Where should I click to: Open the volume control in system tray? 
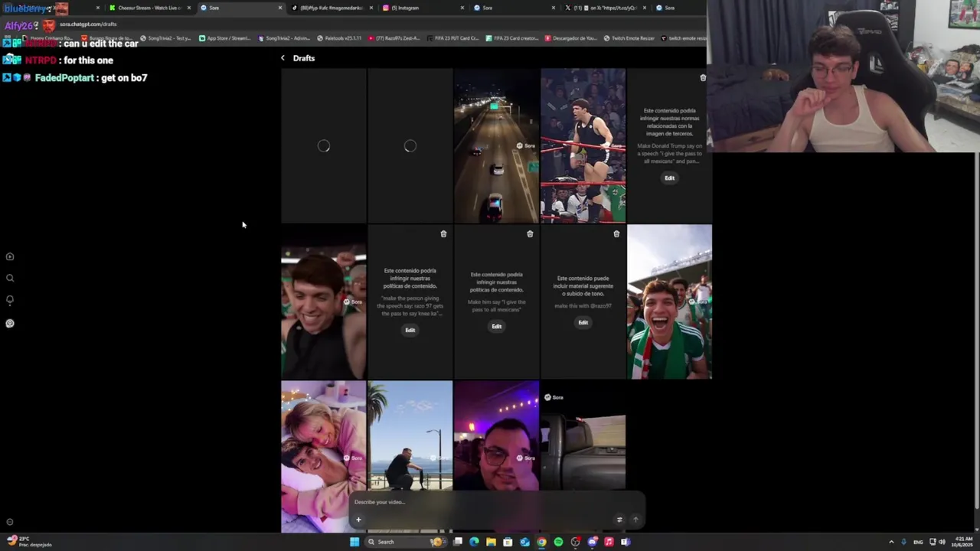pyautogui.click(x=942, y=543)
